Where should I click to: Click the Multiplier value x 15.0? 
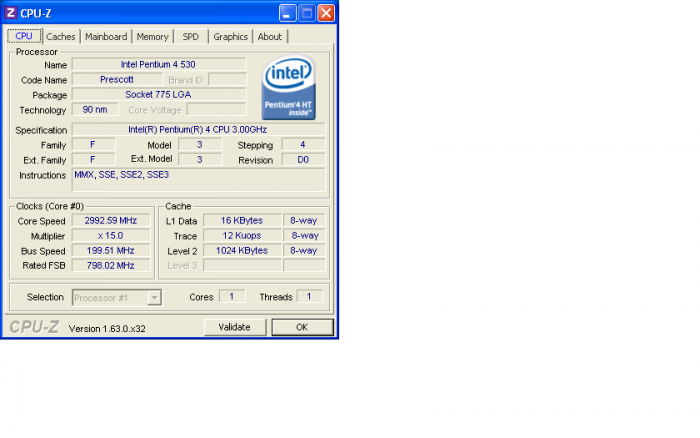click(x=111, y=236)
